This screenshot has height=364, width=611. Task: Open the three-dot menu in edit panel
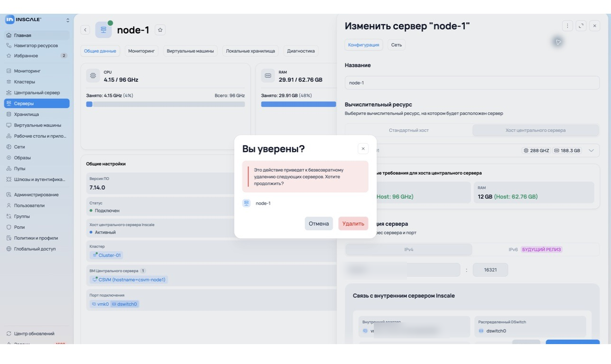click(567, 26)
